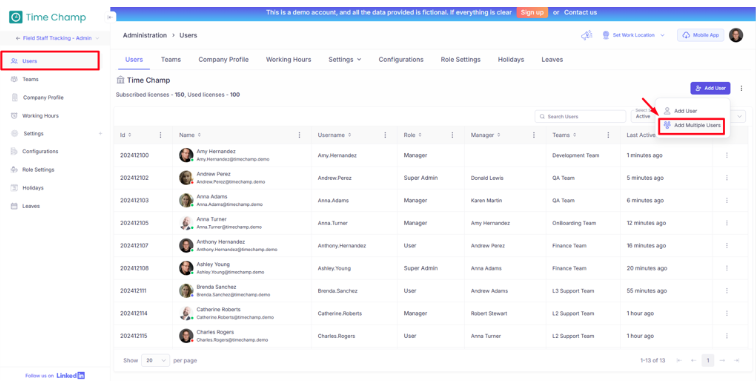Screen dimensions: 756x384
Task: Expand the Field Staff Tracking - Admin switcher
Action: click(x=57, y=38)
